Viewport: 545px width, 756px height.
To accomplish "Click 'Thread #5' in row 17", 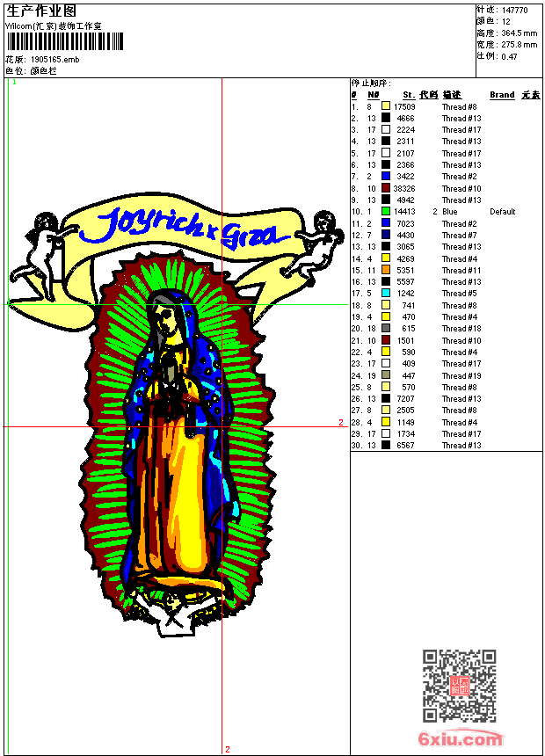I will [x=459, y=293].
